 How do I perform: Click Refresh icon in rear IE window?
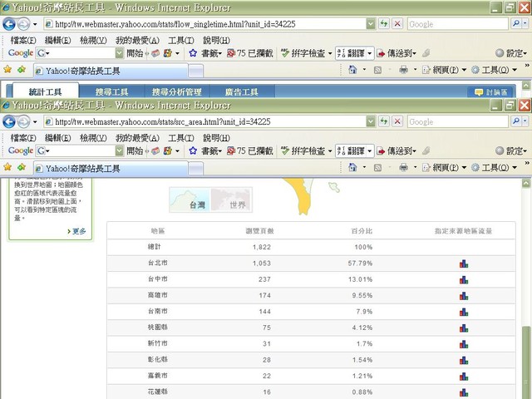point(384,24)
